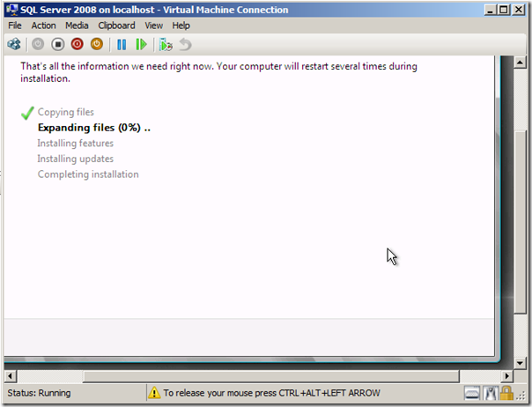Maximize the Virtual Machine Connection window
The width and height of the screenshot is (532, 407).
[x=504, y=10]
